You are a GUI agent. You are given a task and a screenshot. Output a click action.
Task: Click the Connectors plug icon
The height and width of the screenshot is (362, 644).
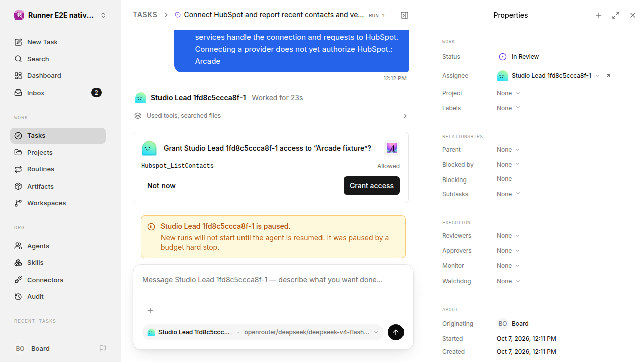click(18, 280)
